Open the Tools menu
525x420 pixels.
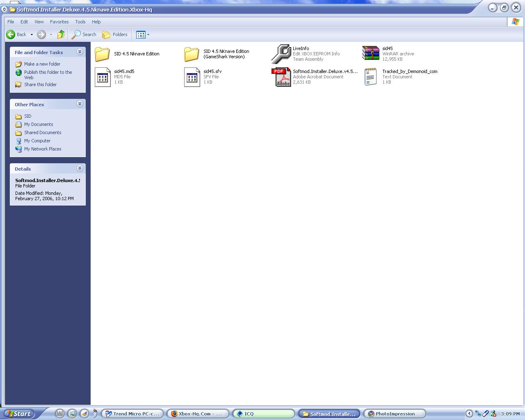[80, 22]
